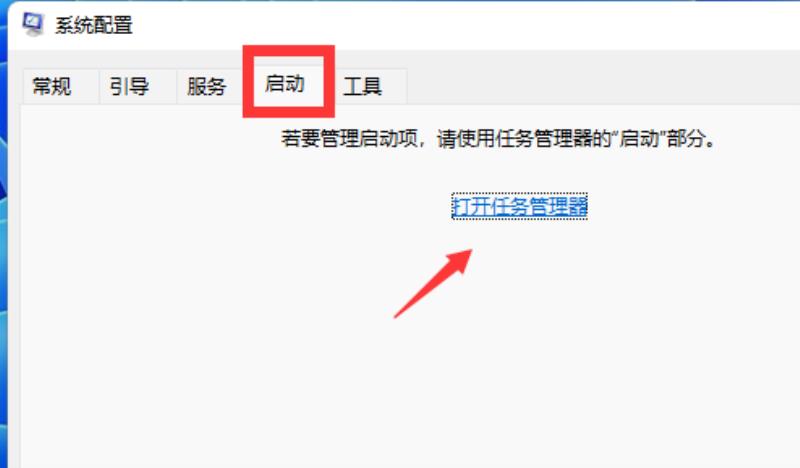Viewport: 800px width, 468px height.
Task: Click blank tab strip right of 工具
Action: click(602, 86)
